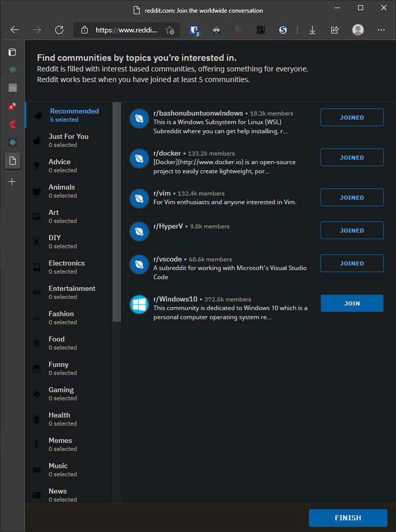Click the lock icon in the address bar
This screenshot has width=396, height=532.
(85, 30)
